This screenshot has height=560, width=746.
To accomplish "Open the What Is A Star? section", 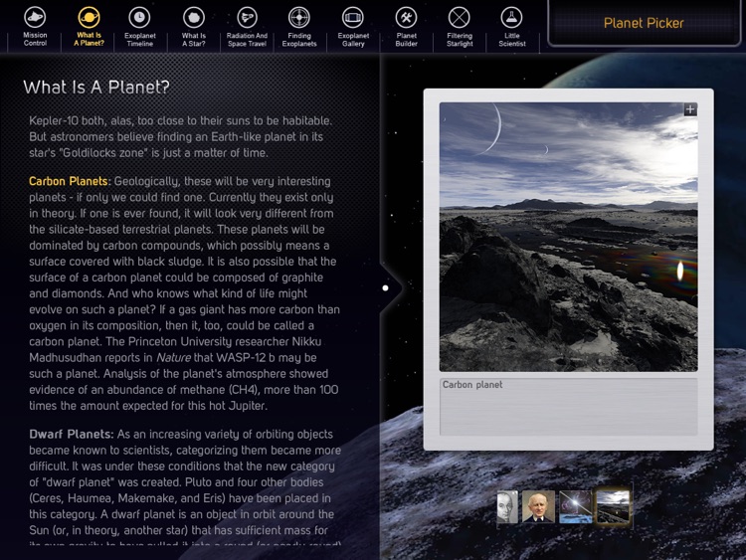I will coord(194,26).
